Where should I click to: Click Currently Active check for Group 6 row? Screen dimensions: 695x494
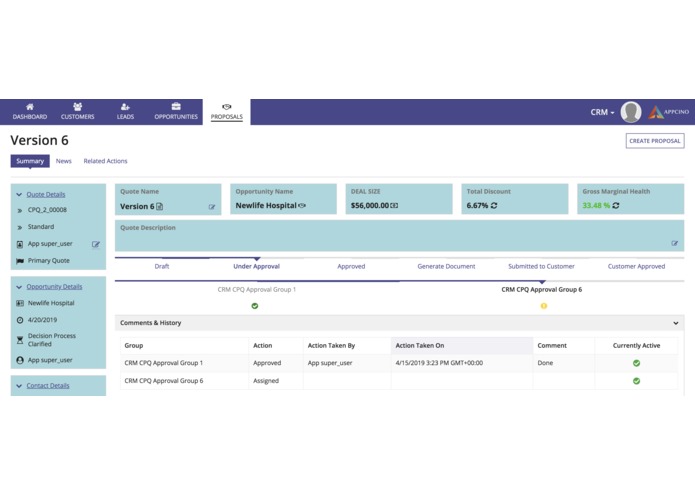(x=636, y=381)
